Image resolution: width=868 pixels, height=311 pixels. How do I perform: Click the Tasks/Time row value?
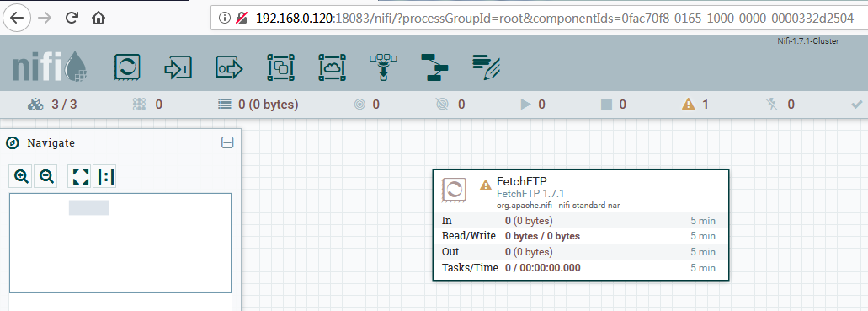[x=543, y=268]
